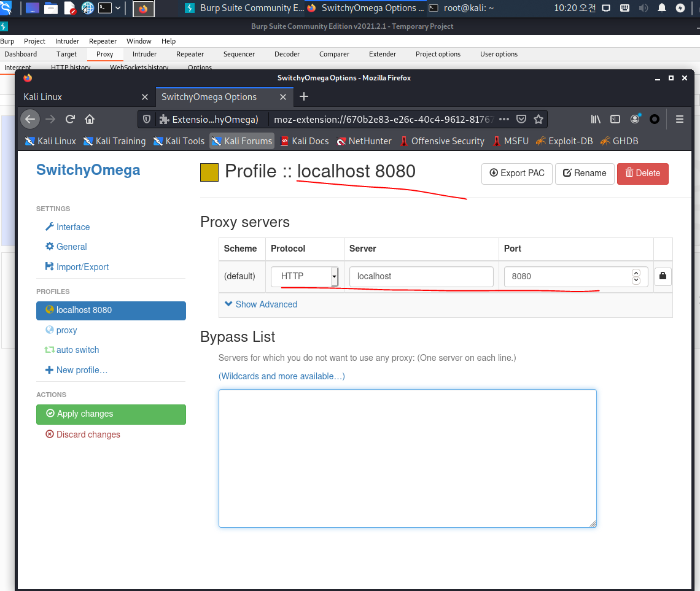
Task: Open Firefox account avatar icon
Action: click(x=635, y=118)
